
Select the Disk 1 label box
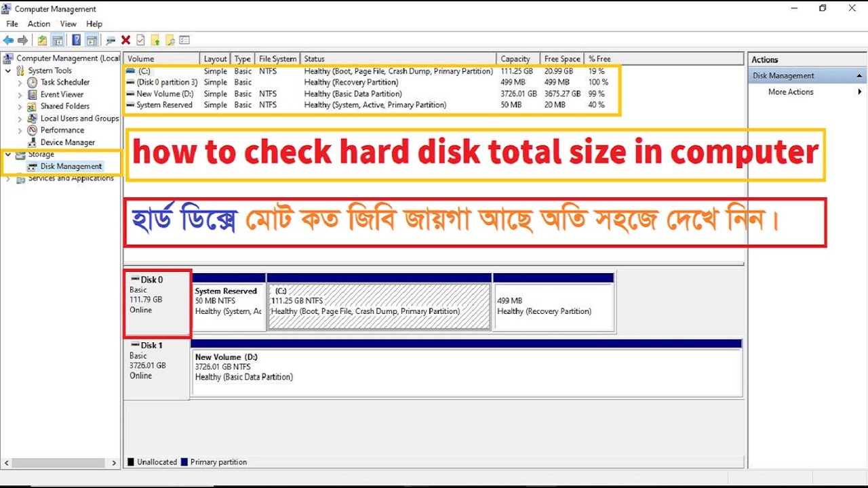157,368
